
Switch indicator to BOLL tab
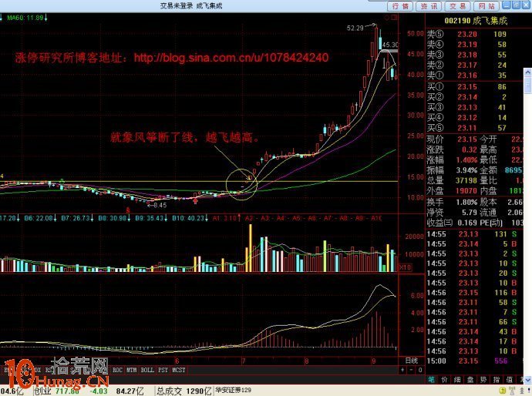click(147, 370)
